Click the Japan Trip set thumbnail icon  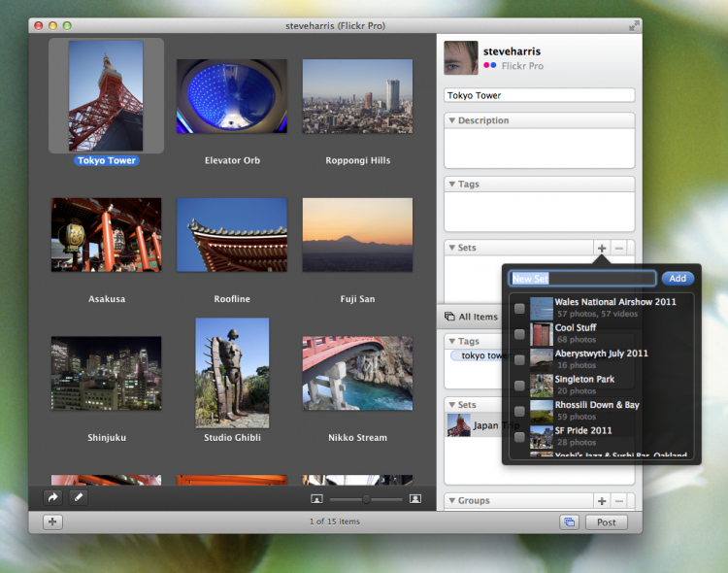(459, 425)
